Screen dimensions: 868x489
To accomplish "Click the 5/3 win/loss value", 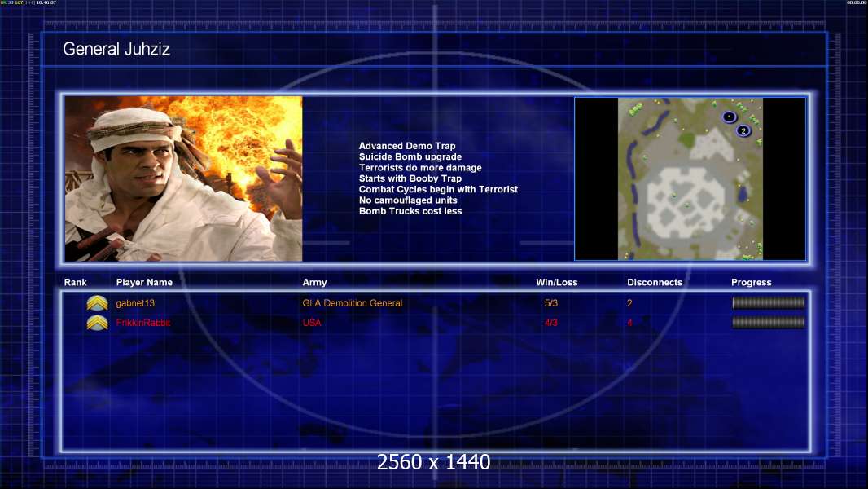I will tap(550, 303).
